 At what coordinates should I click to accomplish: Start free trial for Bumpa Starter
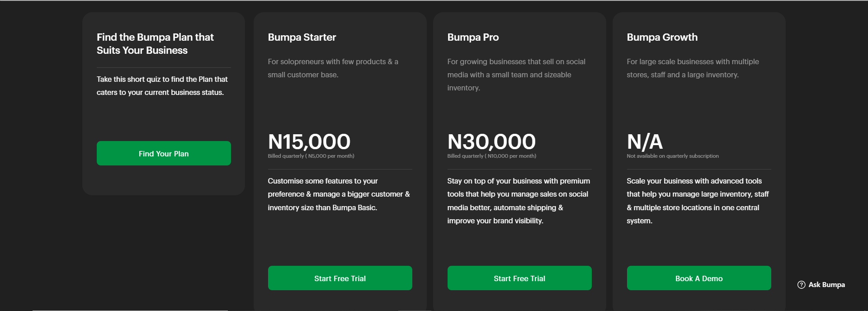(x=340, y=278)
